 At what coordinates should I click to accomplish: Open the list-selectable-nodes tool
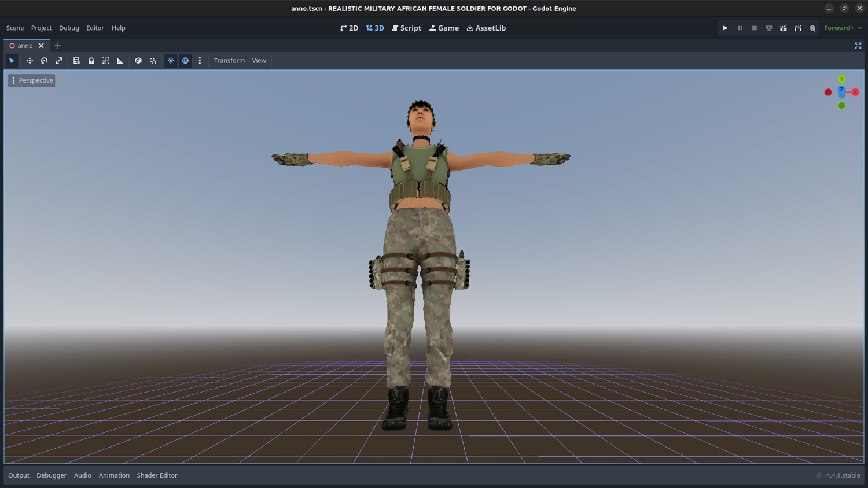coord(76,61)
